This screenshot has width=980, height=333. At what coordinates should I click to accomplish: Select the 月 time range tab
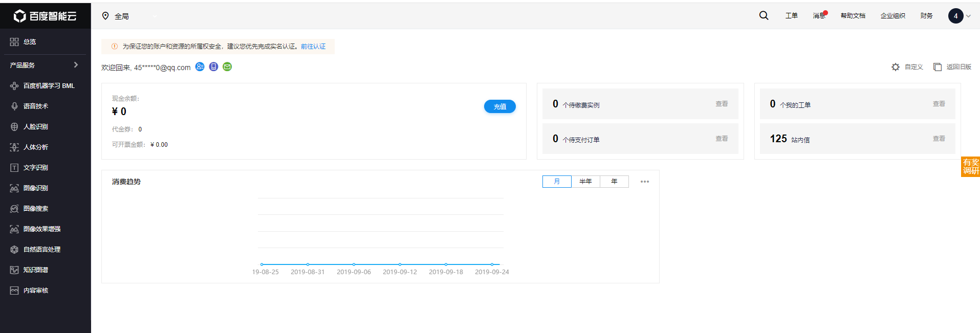pos(557,182)
